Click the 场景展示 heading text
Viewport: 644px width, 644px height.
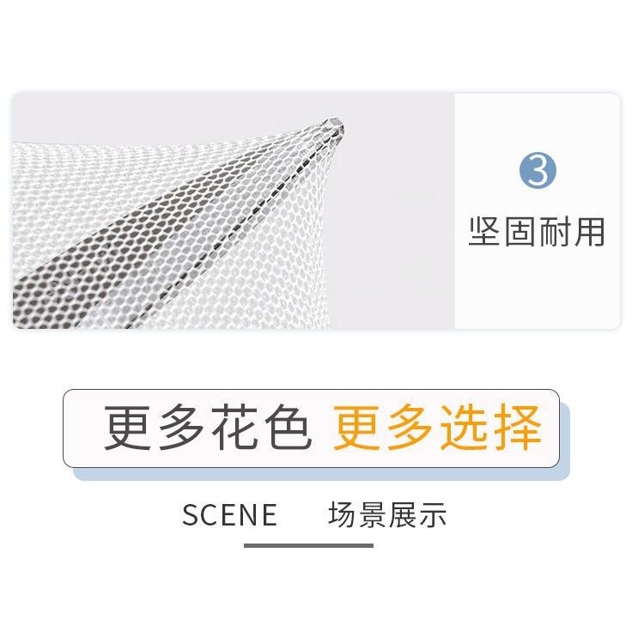tap(387, 514)
